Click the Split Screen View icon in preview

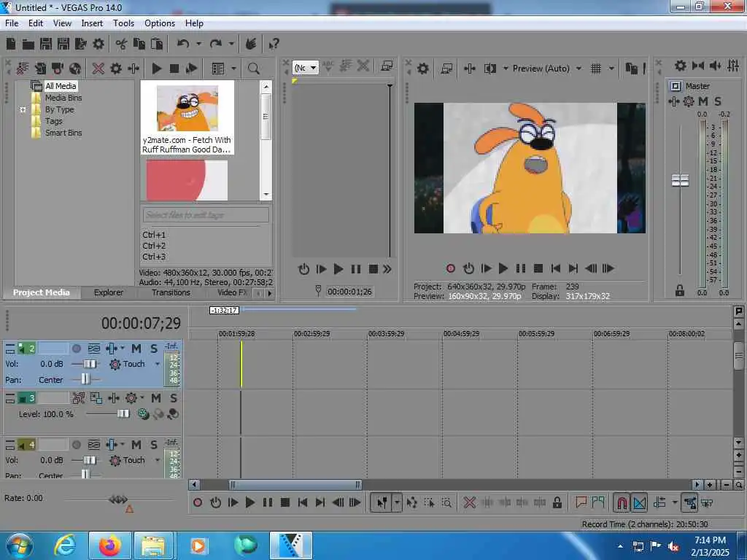click(x=489, y=69)
